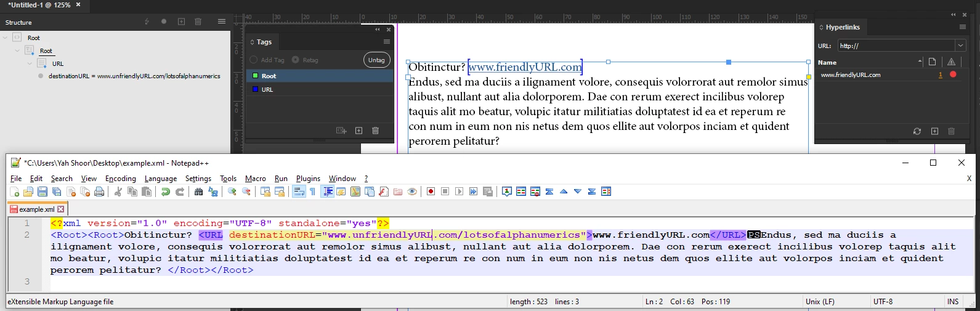
Task: Collapse the top-level Root element chevron
Action: tap(5, 38)
